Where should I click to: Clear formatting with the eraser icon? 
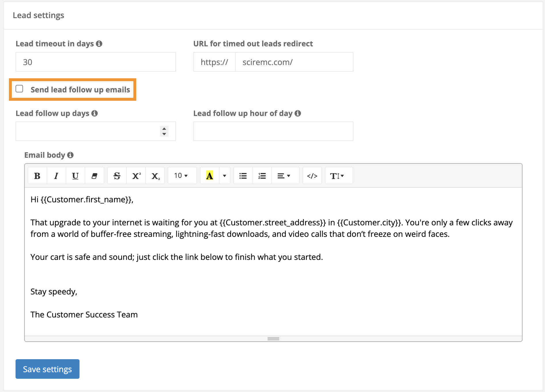pos(94,175)
